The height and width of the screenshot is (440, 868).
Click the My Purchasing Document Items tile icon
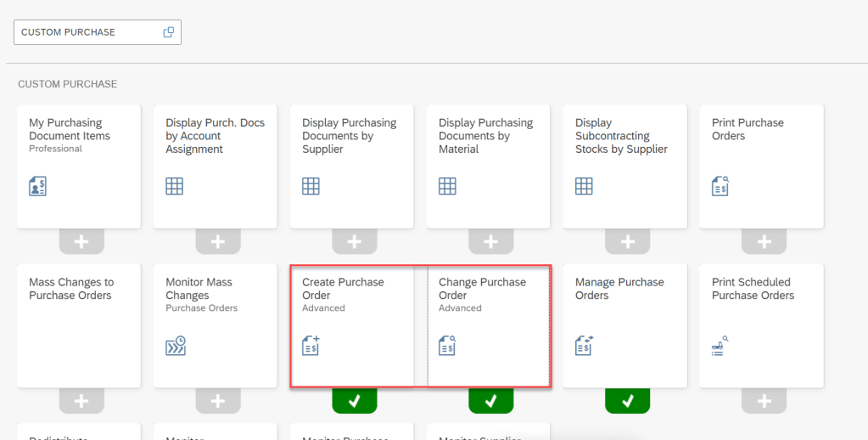click(37, 186)
